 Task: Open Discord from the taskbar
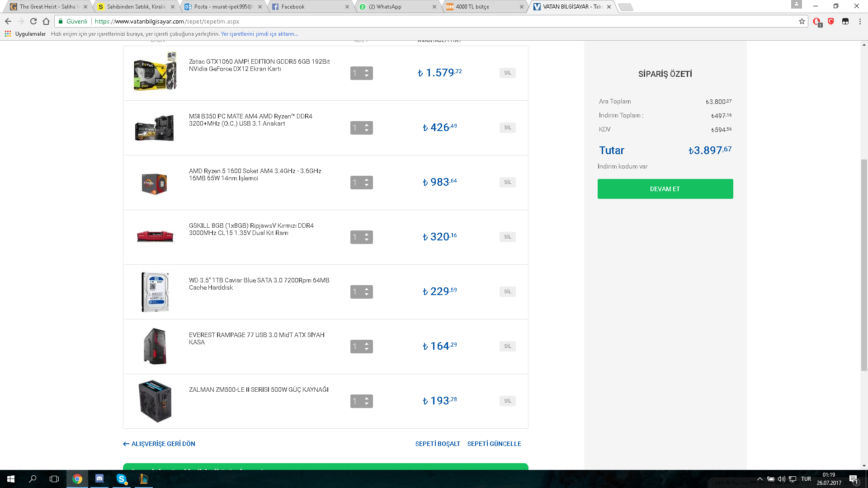point(99,479)
